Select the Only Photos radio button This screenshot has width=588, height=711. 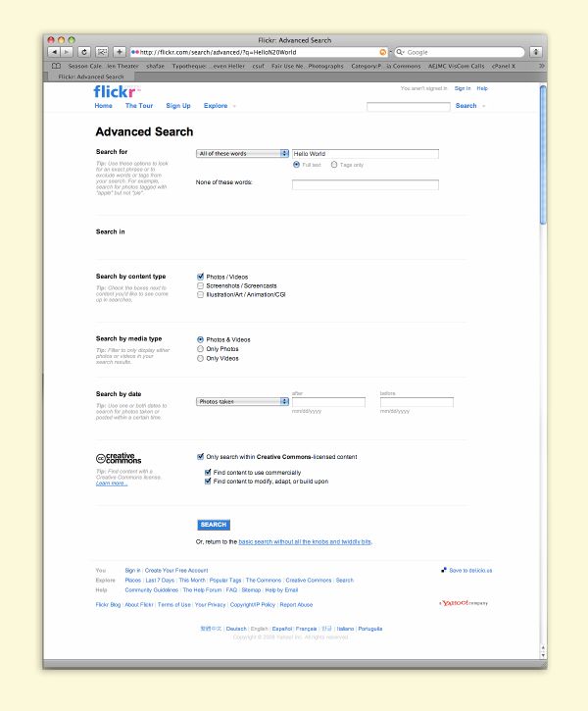201,349
